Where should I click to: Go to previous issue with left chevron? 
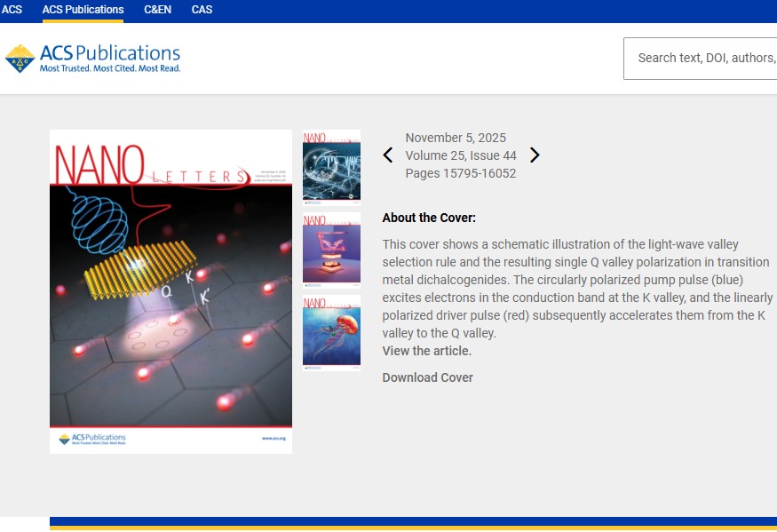[388, 155]
